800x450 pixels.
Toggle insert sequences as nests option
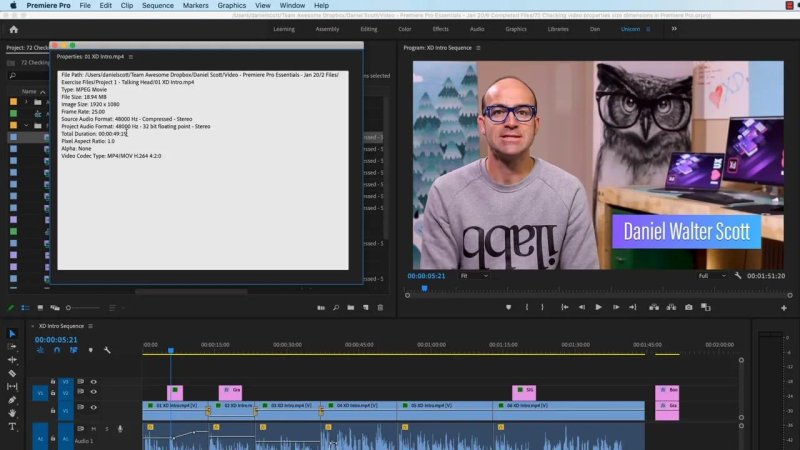tap(40, 350)
